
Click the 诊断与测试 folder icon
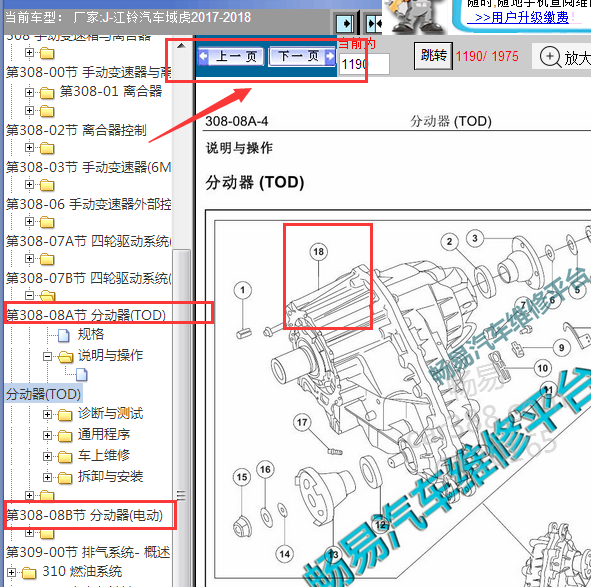(65, 415)
